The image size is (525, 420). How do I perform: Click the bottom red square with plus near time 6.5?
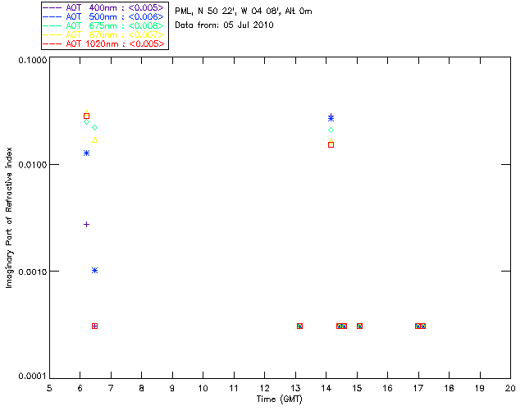click(x=95, y=326)
